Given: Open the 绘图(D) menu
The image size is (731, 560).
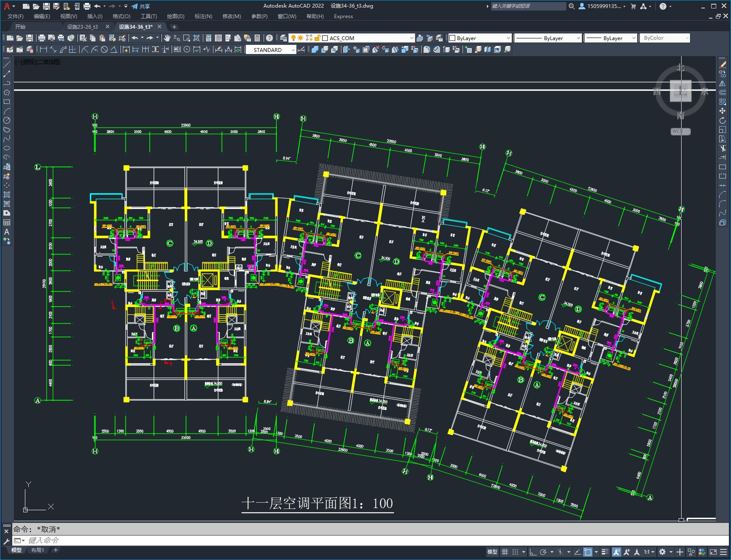Looking at the screenshot, I should (176, 16).
